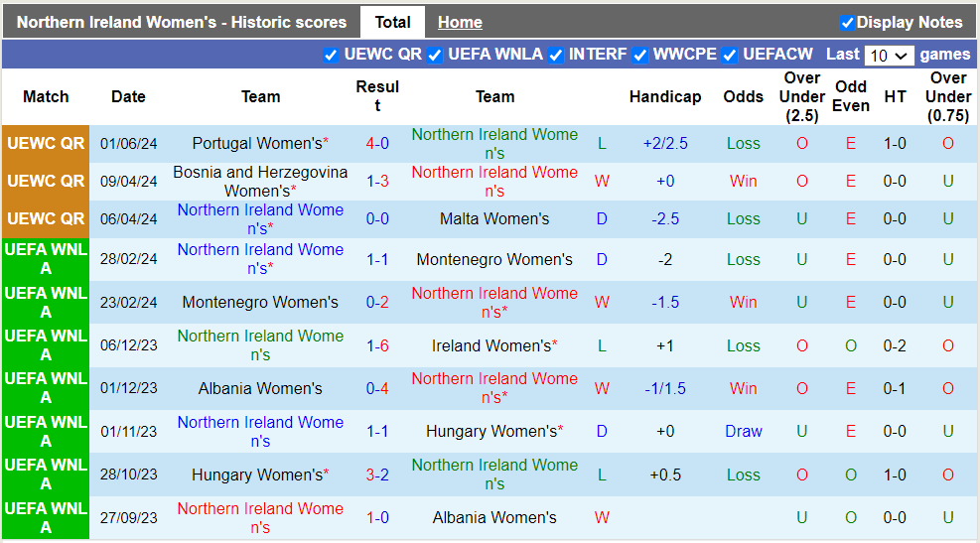Click the 4-0 result on 01/06/24
980x543 pixels.
click(x=377, y=144)
